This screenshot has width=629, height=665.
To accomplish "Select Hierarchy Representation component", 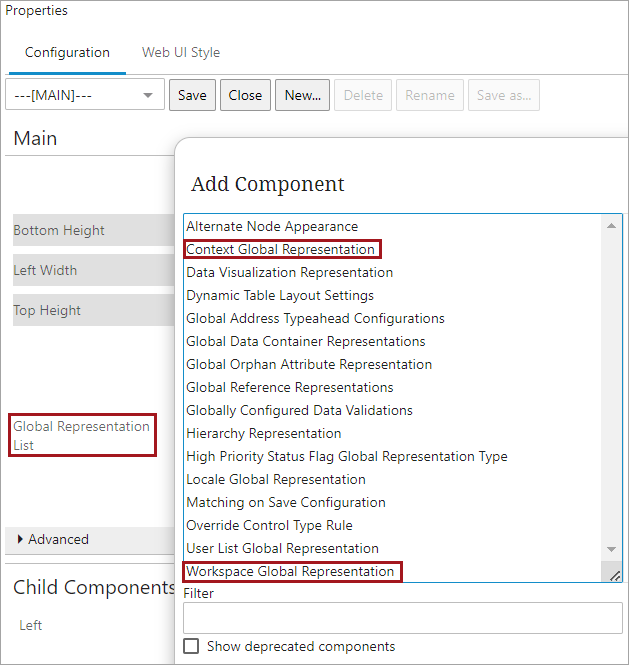I will coord(263,433).
